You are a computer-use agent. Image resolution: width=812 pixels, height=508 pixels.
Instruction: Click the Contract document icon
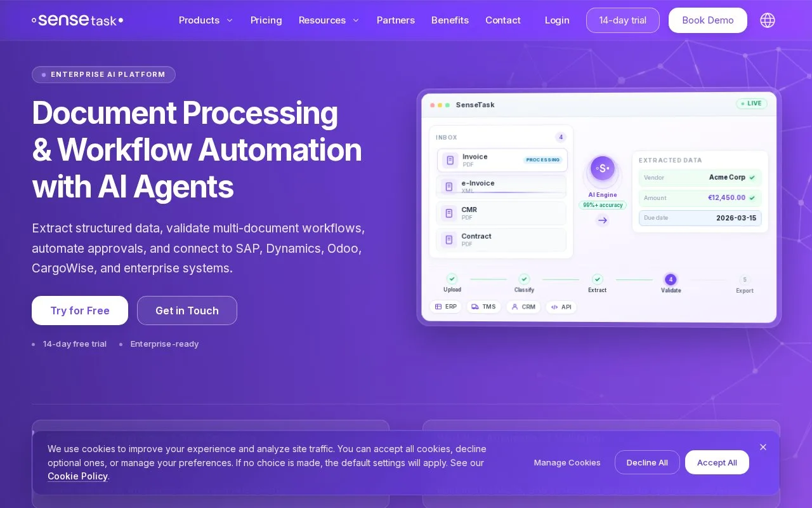tap(449, 240)
